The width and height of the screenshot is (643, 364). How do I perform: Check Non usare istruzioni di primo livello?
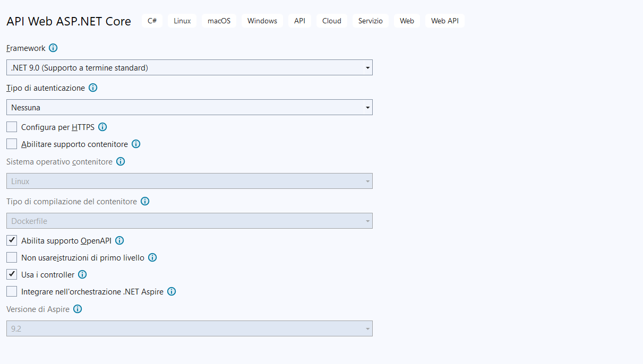coord(12,258)
